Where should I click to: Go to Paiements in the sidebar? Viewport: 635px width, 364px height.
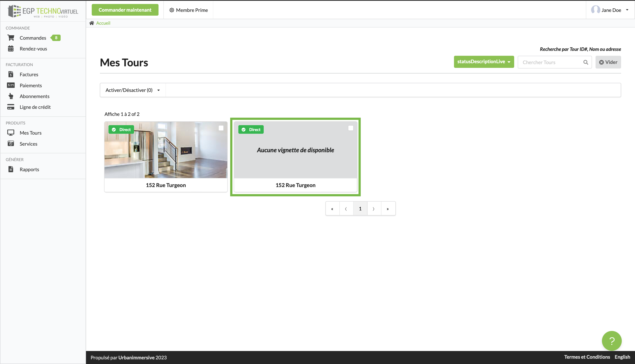30,85
